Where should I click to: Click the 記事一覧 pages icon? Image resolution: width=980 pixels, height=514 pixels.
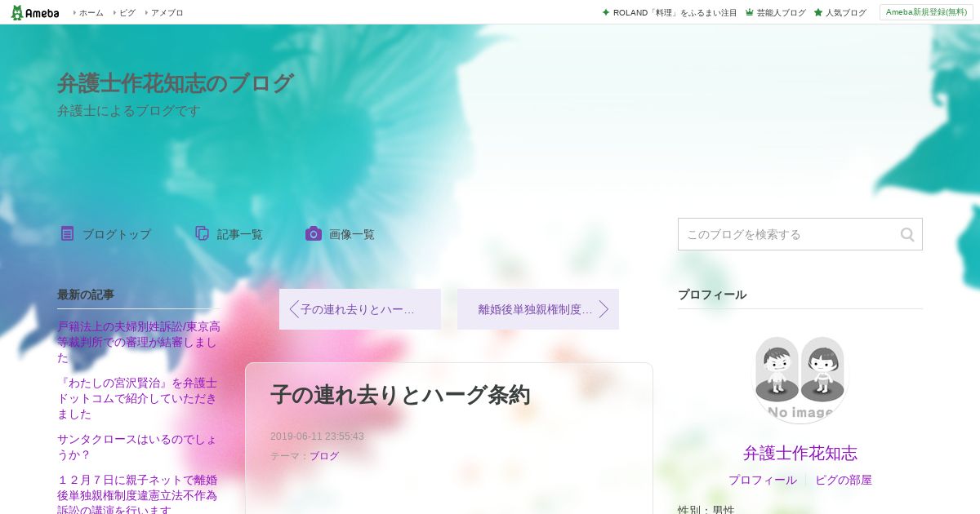[x=203, y=233]
